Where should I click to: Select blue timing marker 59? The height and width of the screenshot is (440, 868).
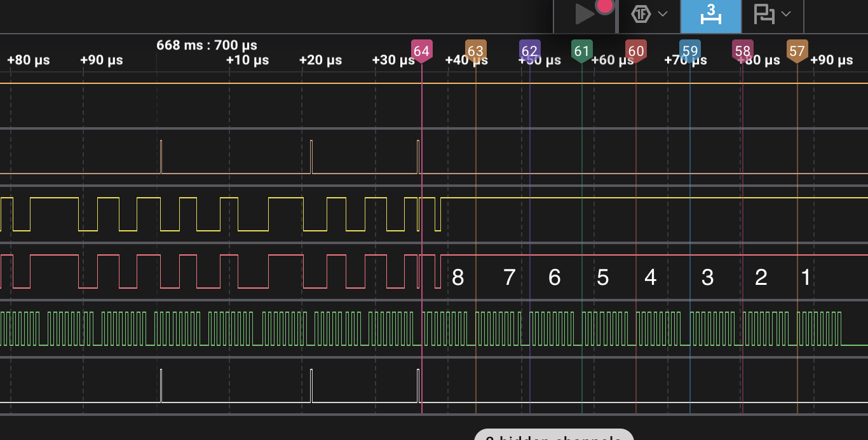click(689, 51)
